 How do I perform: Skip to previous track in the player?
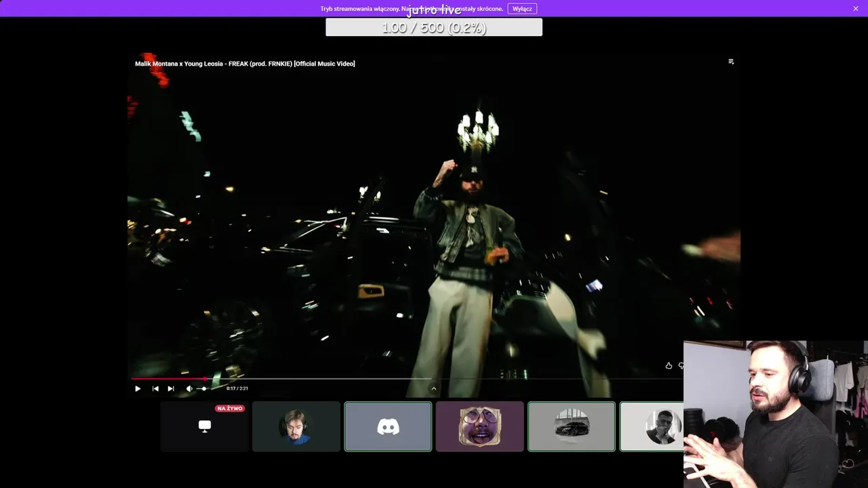pos(155,389)
